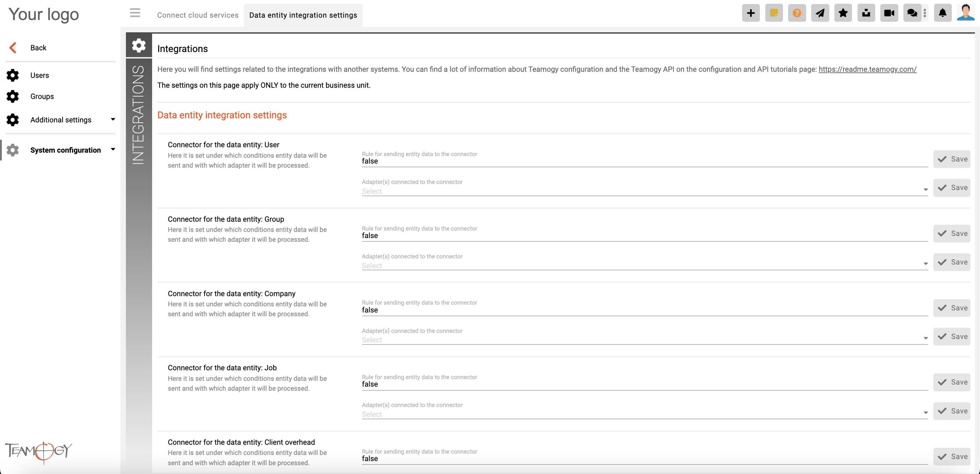Edit Company connector rule field
The image size is (980, 474).
click(x=644, y=310)
